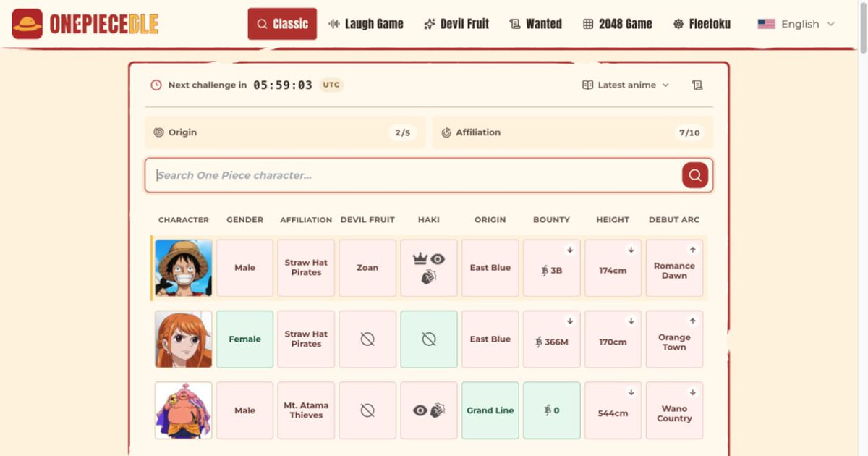
Task: Click the down arrow in the 3B bounty cell
Action: click(x=570, y=250)
